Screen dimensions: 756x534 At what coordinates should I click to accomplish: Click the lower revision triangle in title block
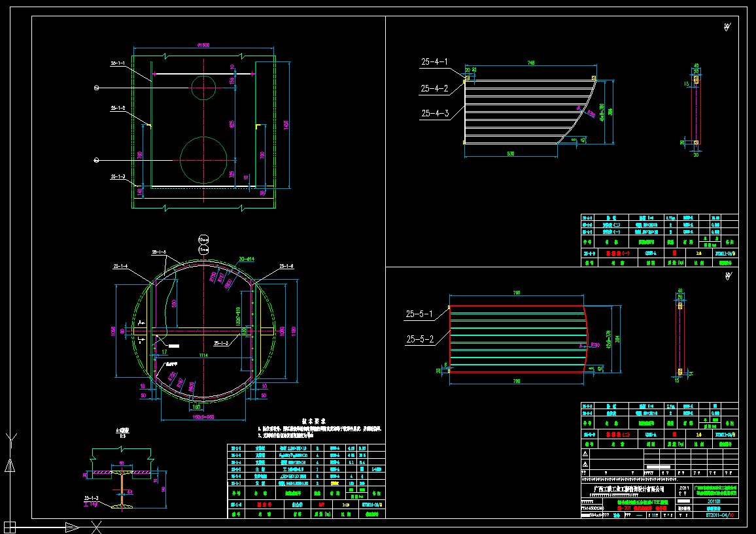[585, 465]
